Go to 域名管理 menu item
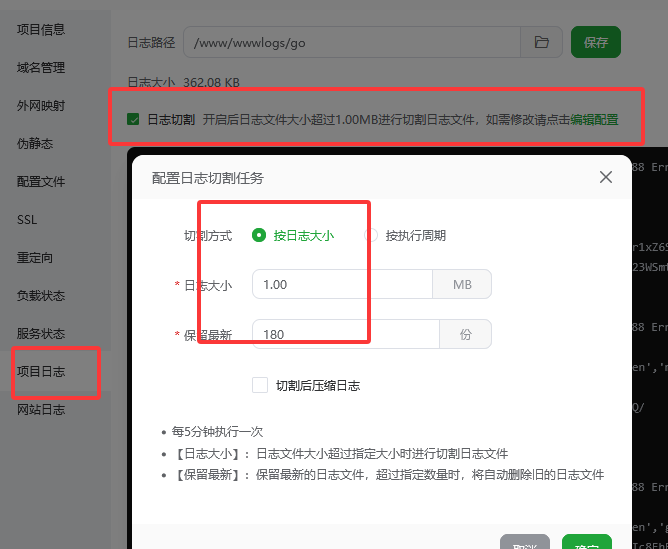Image resolution: width=668 pixels, height=549 pixels. coord(41,68)
